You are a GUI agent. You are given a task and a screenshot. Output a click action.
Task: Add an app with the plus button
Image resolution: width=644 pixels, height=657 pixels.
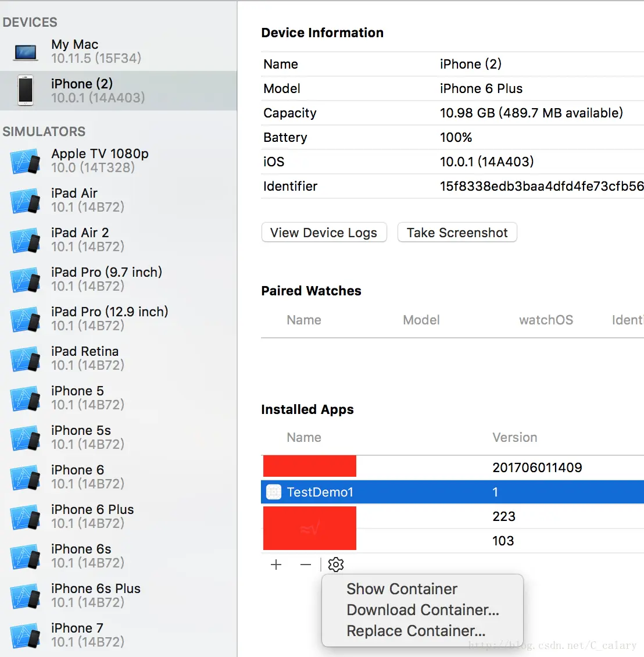(x=276, y=565)
